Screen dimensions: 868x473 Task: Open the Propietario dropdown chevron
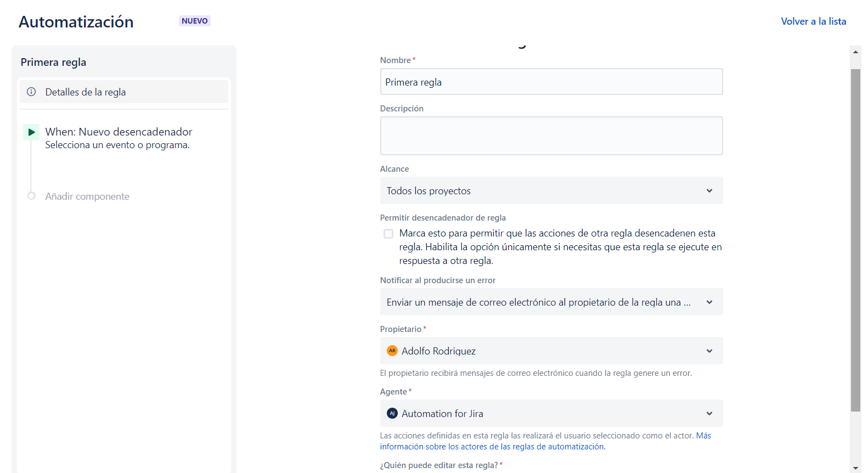point(709,351)
